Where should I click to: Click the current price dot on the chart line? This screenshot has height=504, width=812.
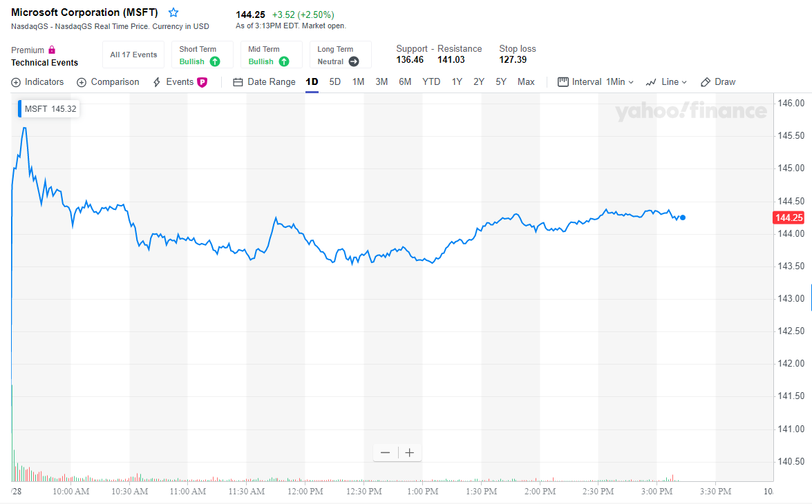click(683, 217)
